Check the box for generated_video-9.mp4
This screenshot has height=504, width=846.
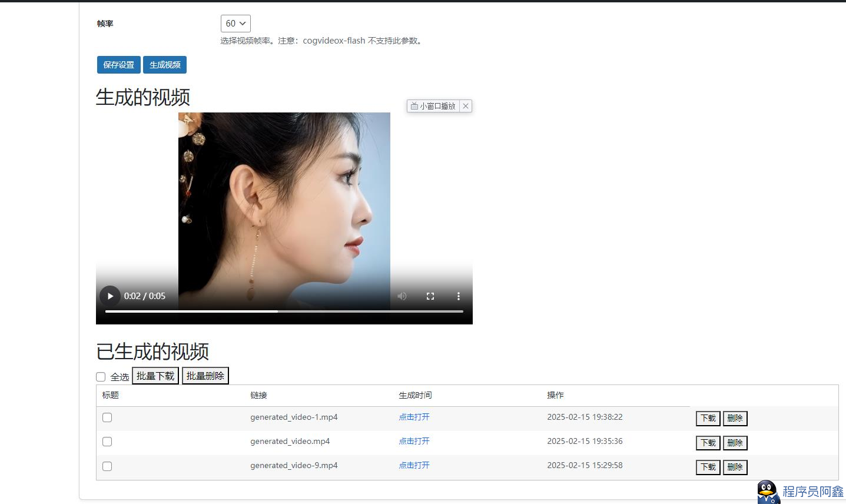click(x=107, y=466)
